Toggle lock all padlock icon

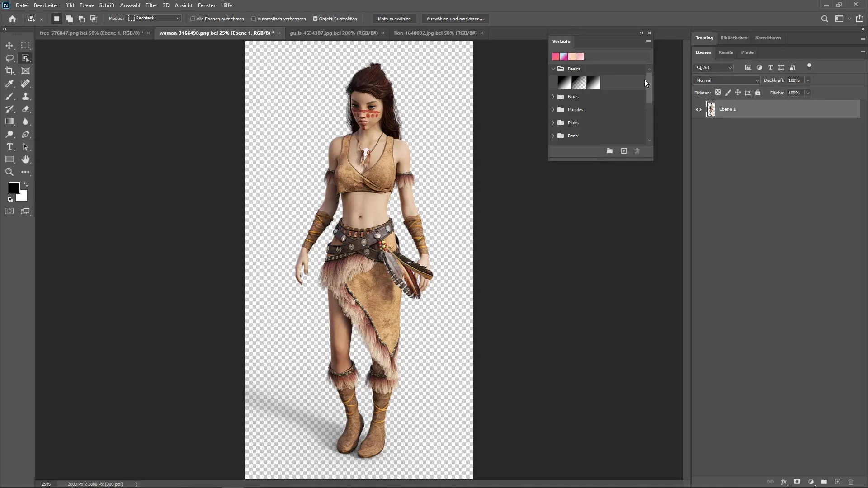[758, 93]
